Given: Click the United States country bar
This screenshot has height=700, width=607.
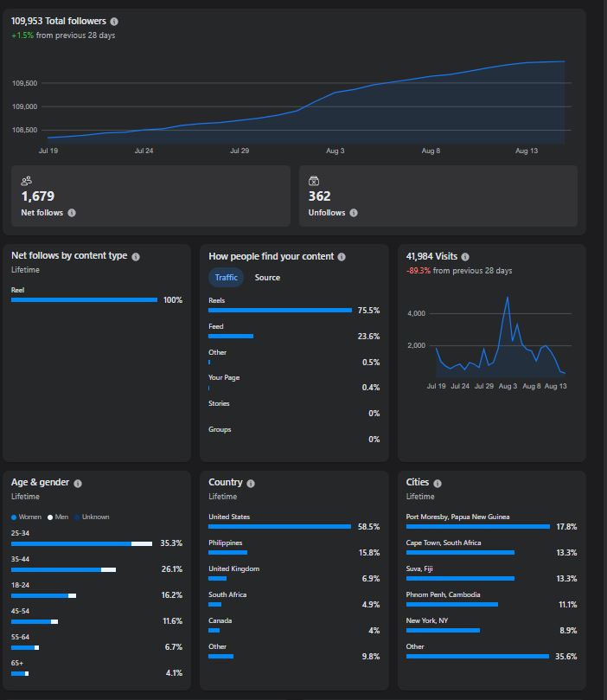Looking at the screenshot, I should 279,526.
